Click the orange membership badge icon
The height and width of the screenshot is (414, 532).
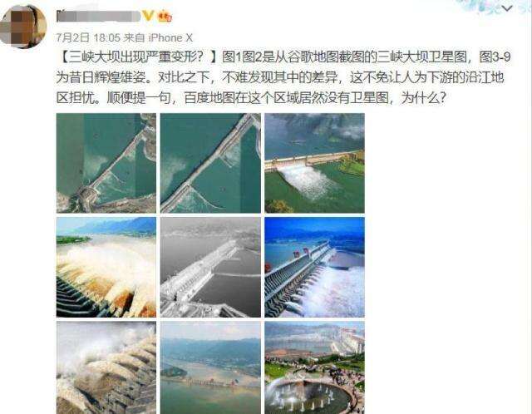[x=165, y=16]
